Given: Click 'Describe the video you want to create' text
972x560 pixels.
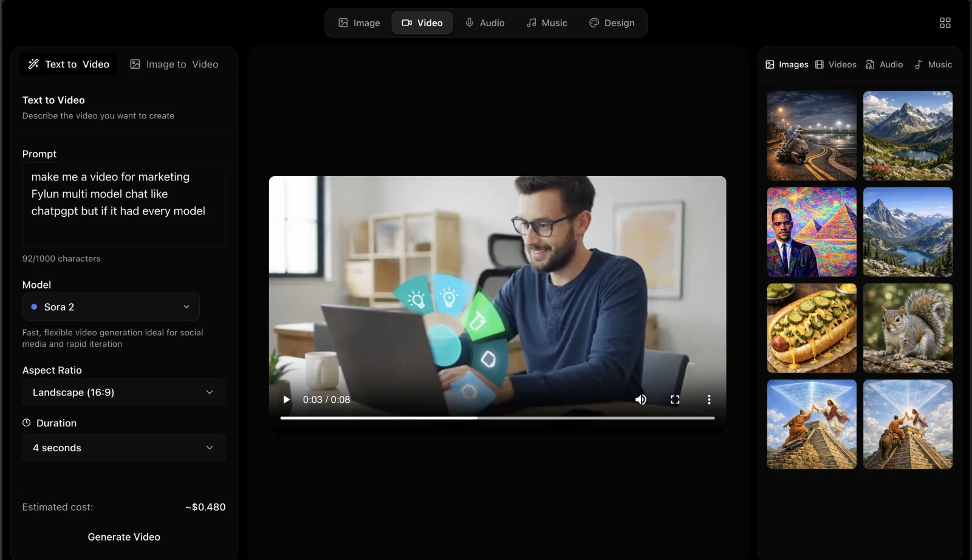Looking at the screenshot, I should pos(98,116).
